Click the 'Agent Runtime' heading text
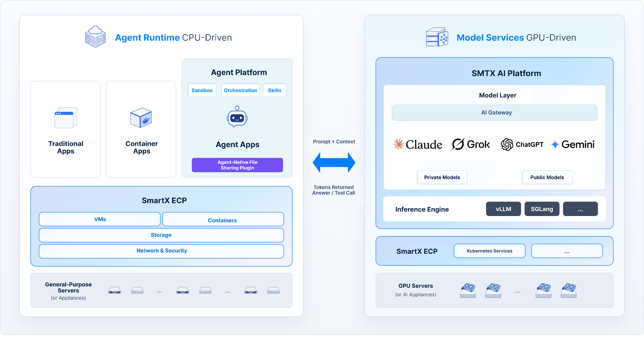Image resolution: width=644 pixels, height=344 pixels. [x=147, y=37]
